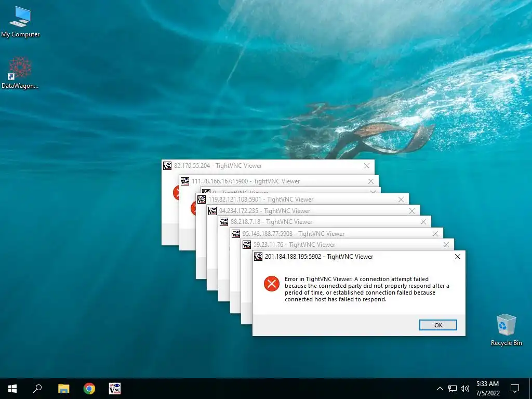Click the VNC icon in the 59.23.11.76 title bar

(247, 245)
